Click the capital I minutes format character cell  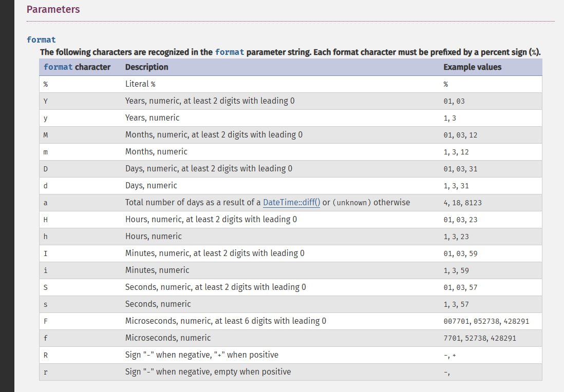(46, 253)
